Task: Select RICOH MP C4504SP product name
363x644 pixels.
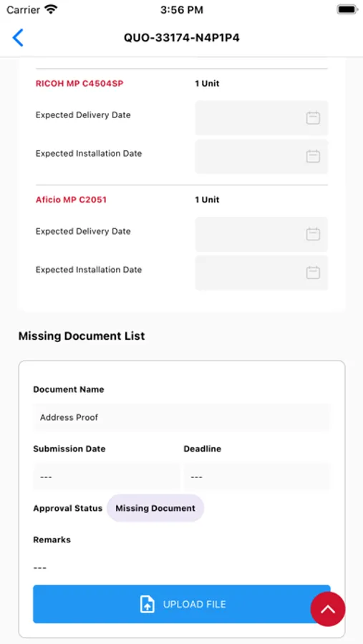Action: [79, 84]
